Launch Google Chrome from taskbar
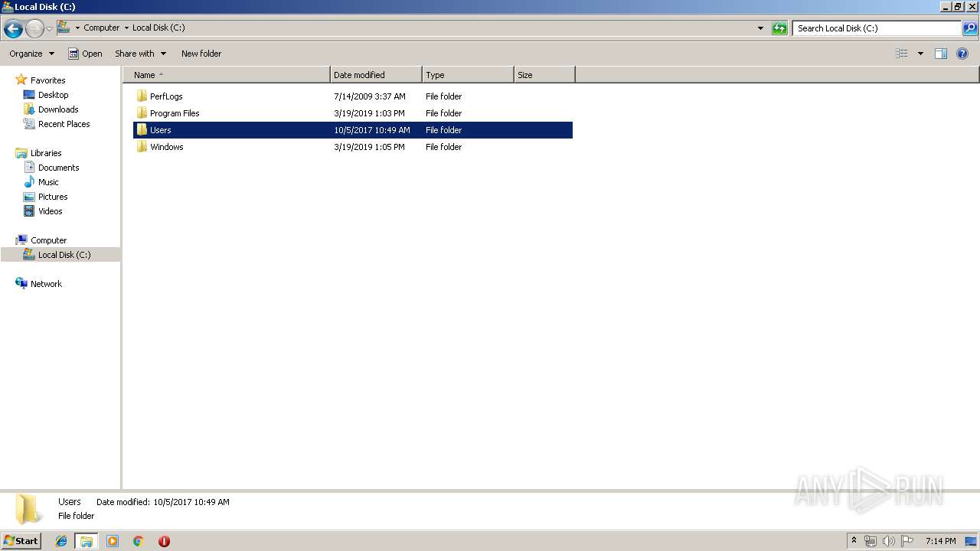This screenshot has width=980, height=551. point(139,541)
